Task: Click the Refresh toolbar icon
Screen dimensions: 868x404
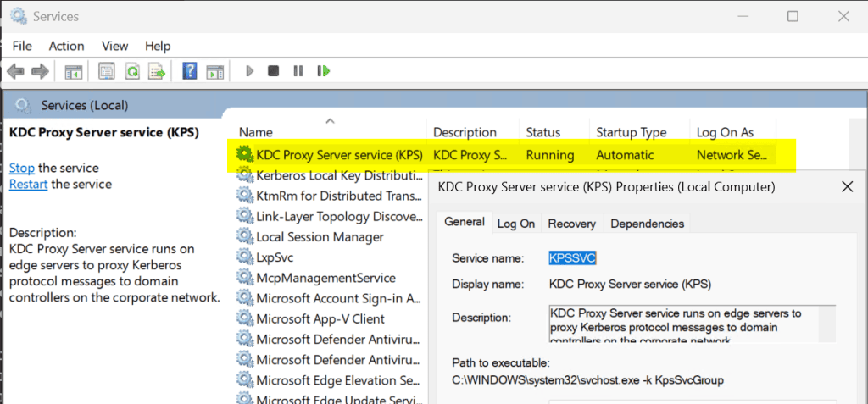Action: (x=132, y=72)
